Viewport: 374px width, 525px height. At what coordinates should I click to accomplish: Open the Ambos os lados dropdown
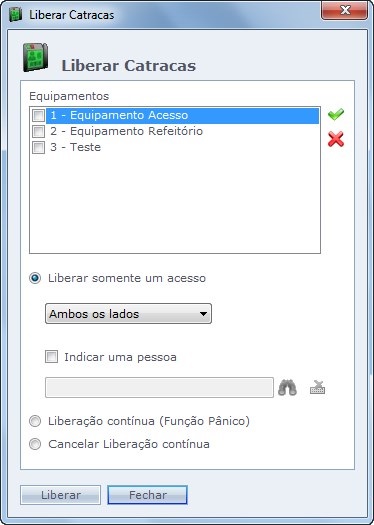(x=128, y=314)
